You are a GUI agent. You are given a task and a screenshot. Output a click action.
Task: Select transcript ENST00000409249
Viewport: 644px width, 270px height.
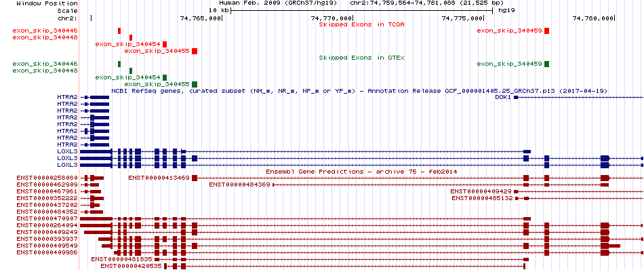[47, 232]
